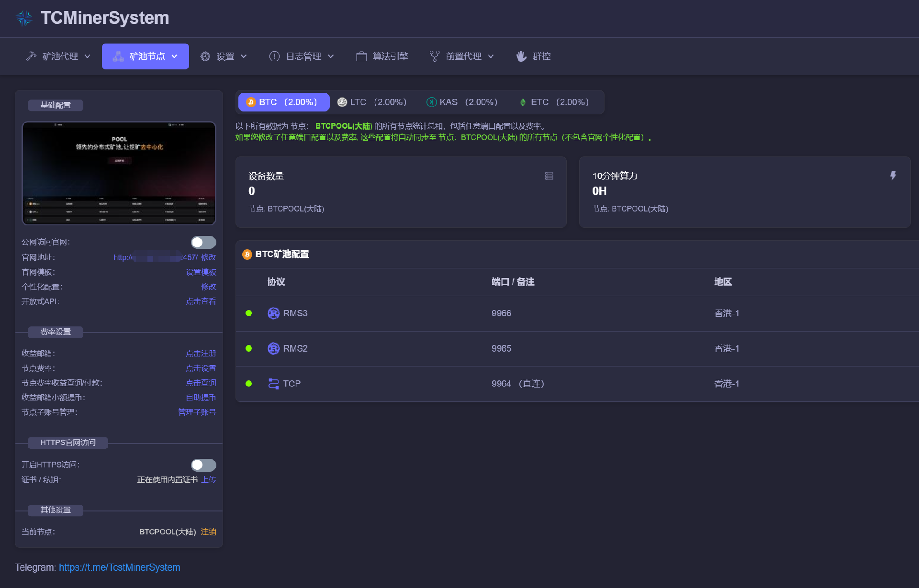Switch to the ETC (2.00%) tab
The image size is (919, 588).
coord(554,102)
